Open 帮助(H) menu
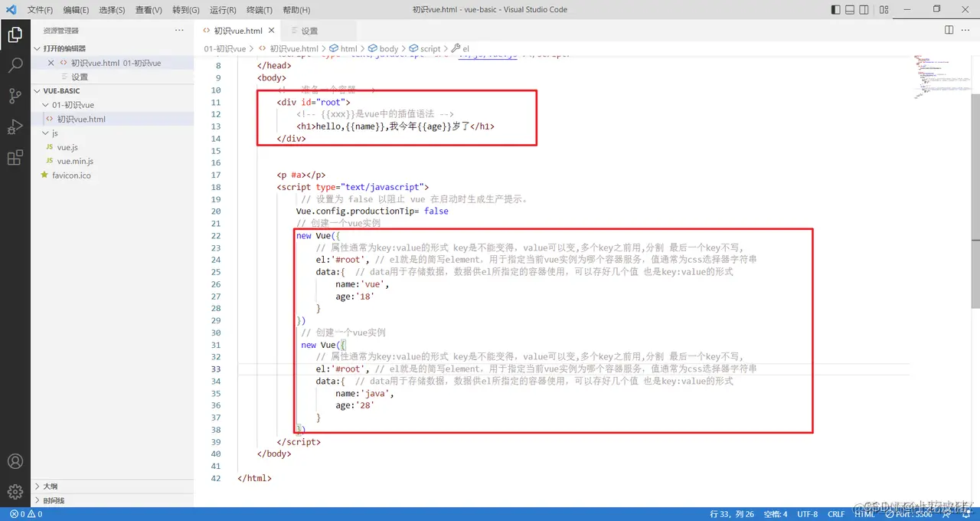 tap(296, 10)
